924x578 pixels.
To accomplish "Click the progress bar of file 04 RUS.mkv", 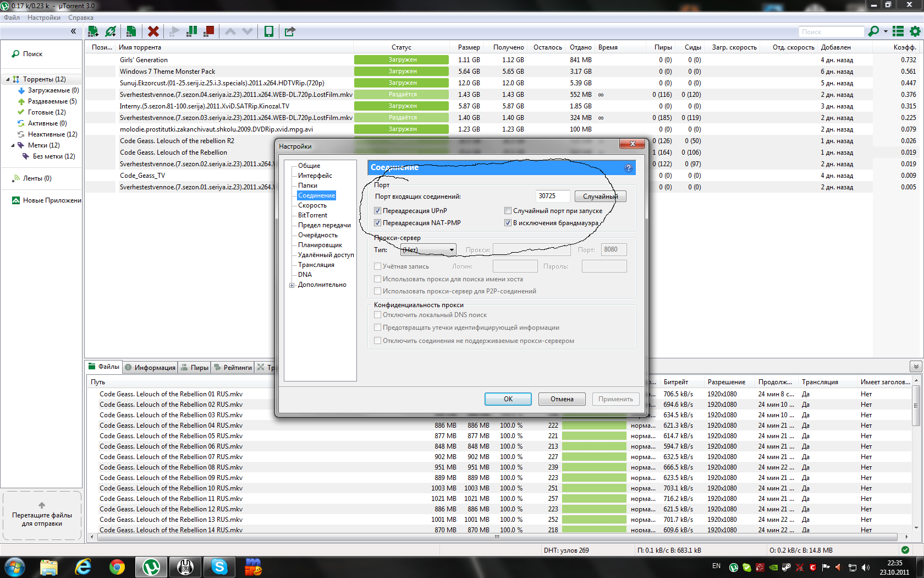I will point(594,426).
